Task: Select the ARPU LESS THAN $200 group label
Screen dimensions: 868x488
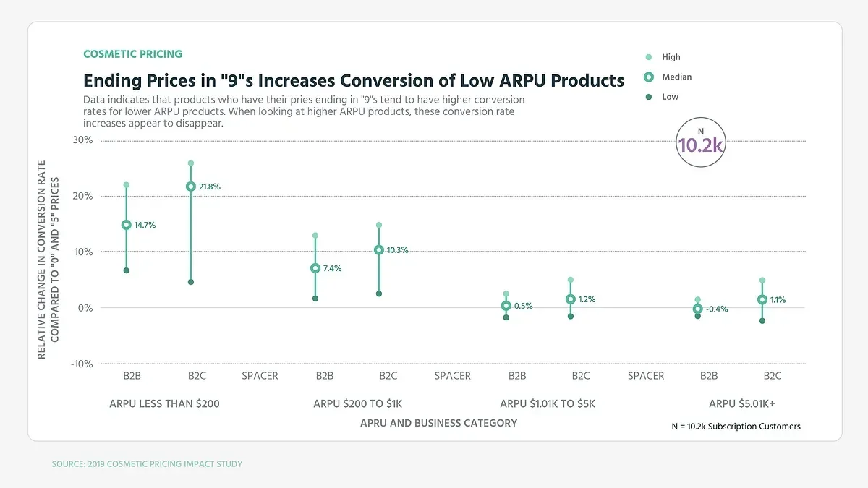Action: [x=164, y=403]
